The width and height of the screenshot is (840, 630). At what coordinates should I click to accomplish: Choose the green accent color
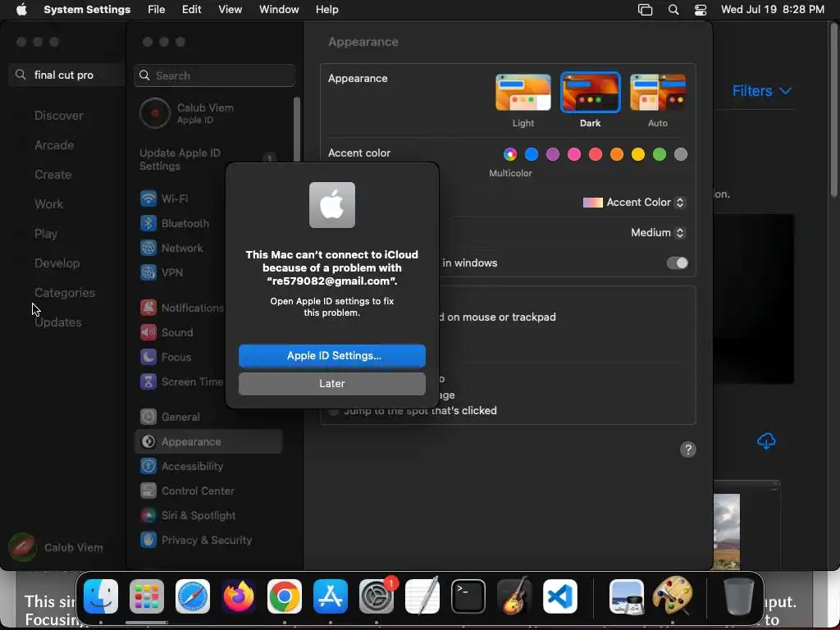tap(660, 155)
